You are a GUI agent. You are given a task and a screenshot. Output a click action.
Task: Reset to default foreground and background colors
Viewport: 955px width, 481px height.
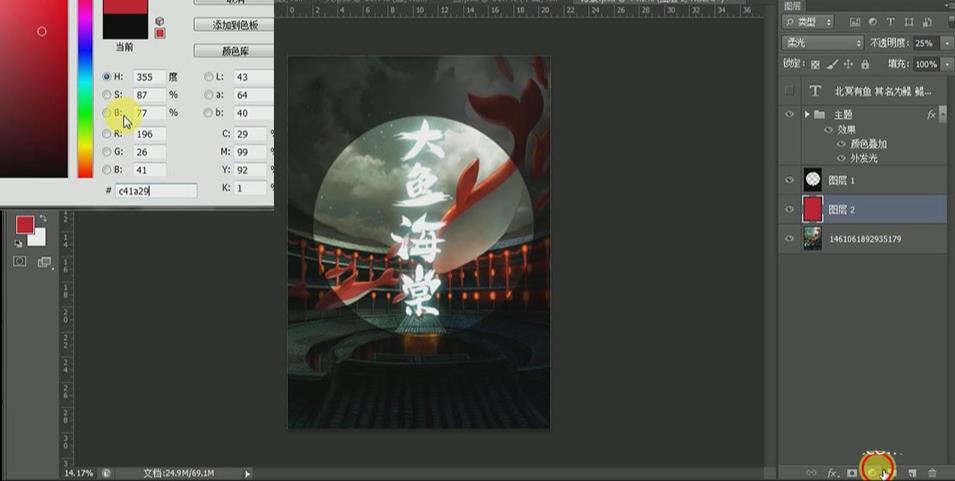(19, 243)
